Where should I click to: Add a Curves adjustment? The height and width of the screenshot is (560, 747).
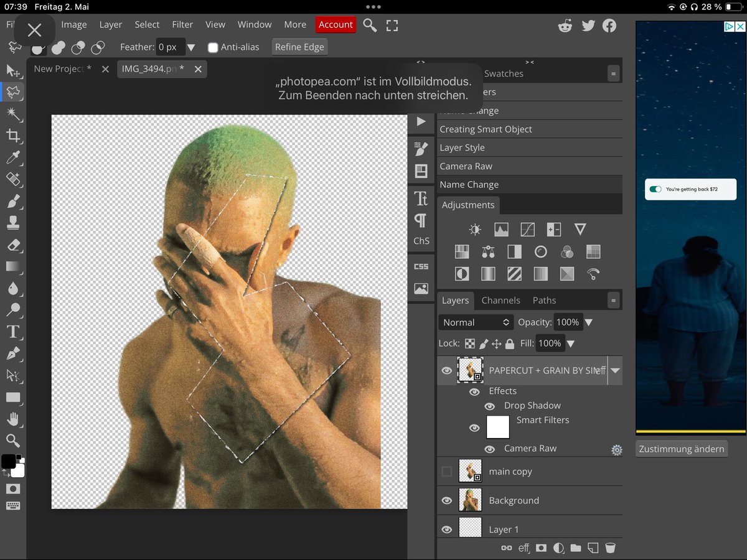point(527,230)
